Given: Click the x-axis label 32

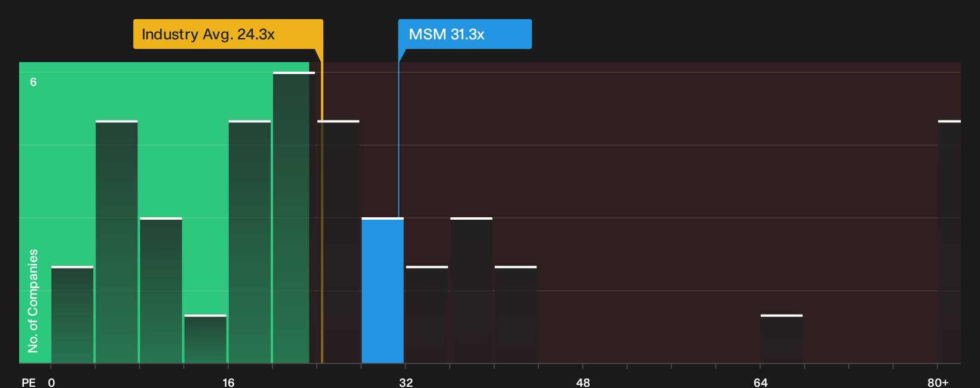Looking at the screenshot, I should 406,382.
